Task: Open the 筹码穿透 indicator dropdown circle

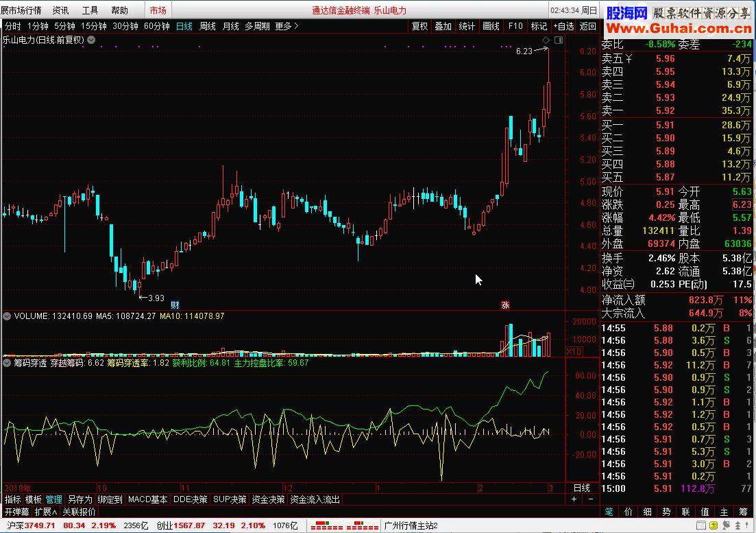Action: tap(7, 363)
